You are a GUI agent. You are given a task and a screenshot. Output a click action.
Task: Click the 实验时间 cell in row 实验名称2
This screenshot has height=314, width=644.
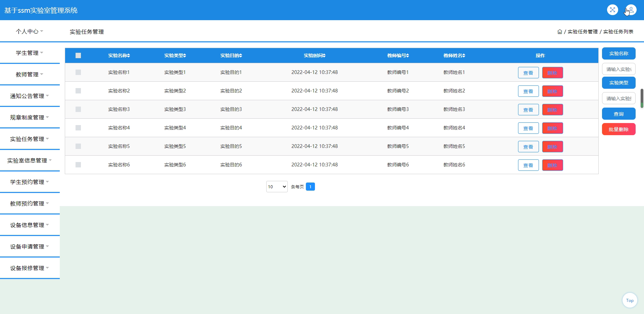point(315,91)
